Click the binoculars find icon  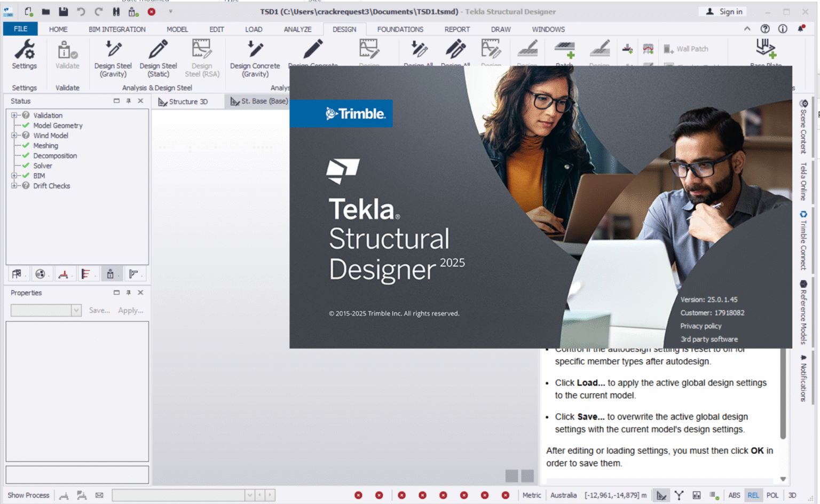(x=116, y=11)
